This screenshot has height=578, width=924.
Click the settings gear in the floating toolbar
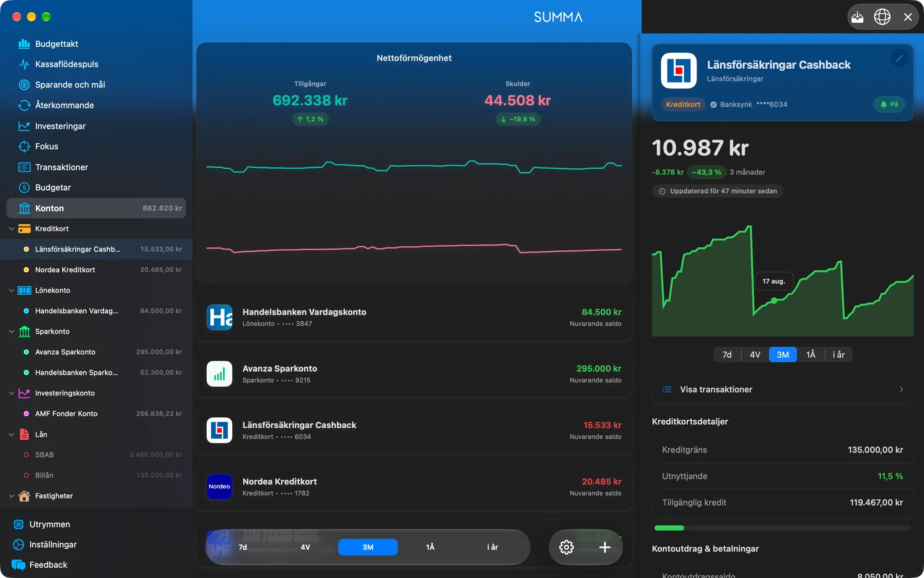click(x=567, y=547)
